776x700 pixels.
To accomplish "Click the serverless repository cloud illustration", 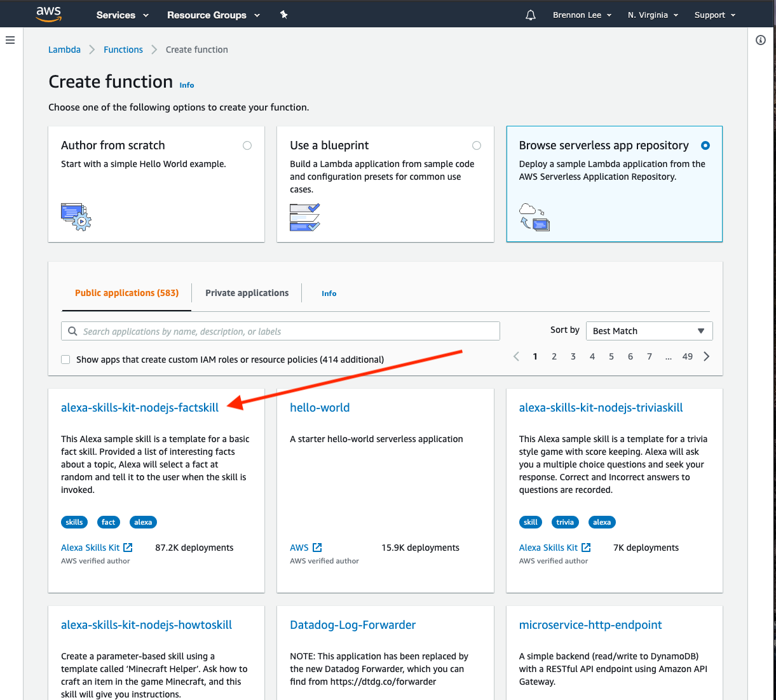I will coord(534,217).
